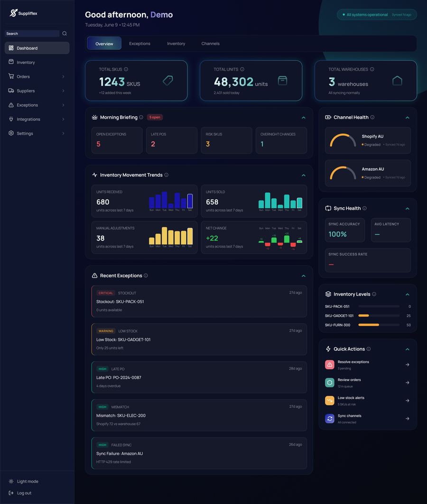427x504 pixels.
Task: Expand the Suppliers sidebar submenu chevron
Action: point(64,91)
